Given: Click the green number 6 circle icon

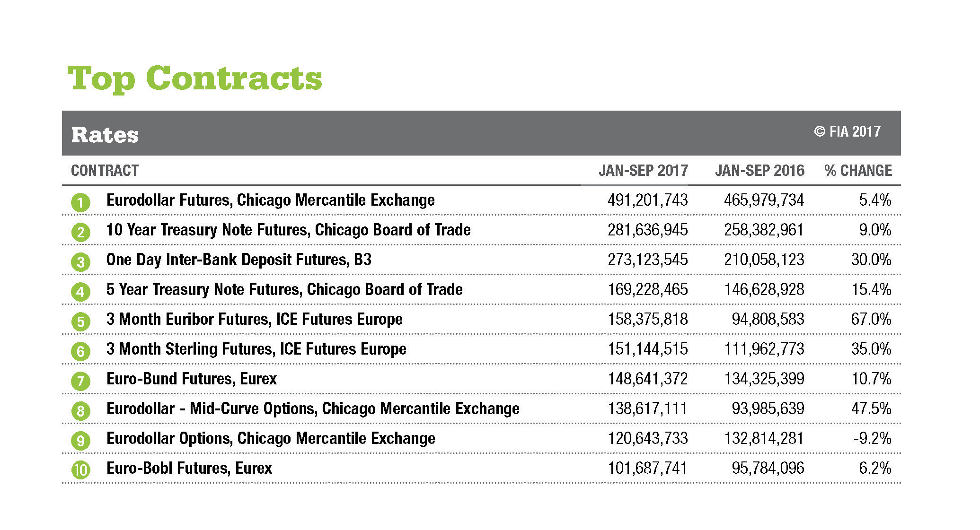Looking at the screenshot, I should [80, 352].
